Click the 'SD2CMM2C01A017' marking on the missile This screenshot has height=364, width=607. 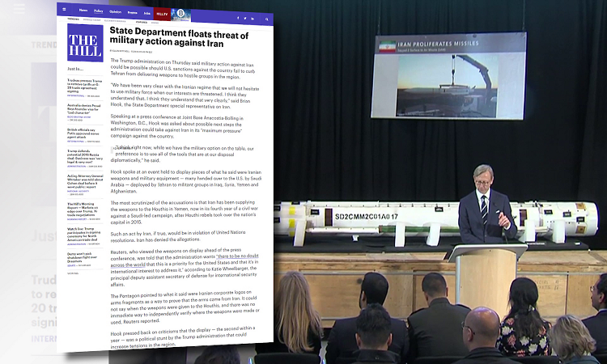click(x=366, y=217)
